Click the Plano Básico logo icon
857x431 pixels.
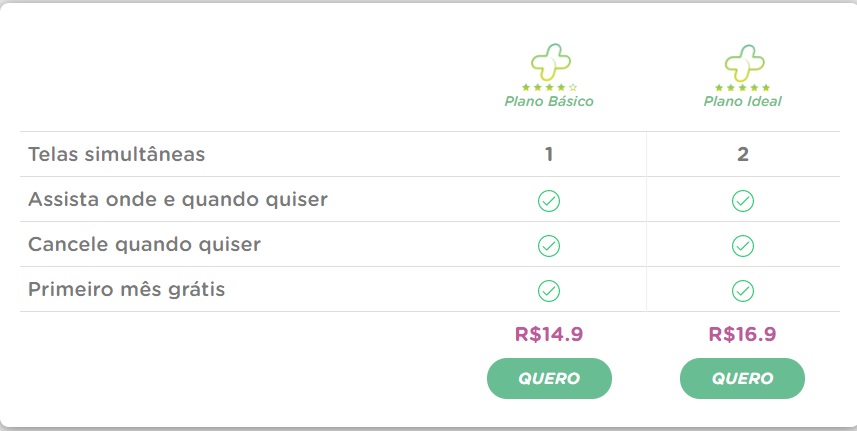click(549, 63)
